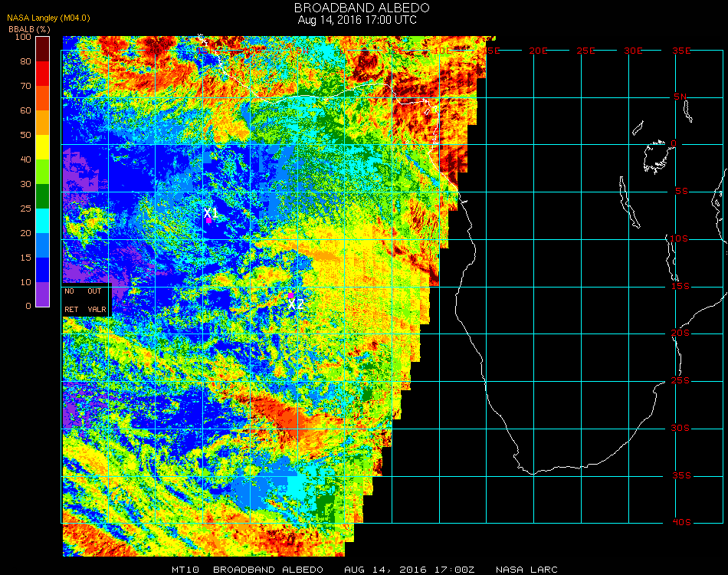Click the dark blue 10-15 legend swatch
Screen dimensions: 728x575
tap(42, 270)
